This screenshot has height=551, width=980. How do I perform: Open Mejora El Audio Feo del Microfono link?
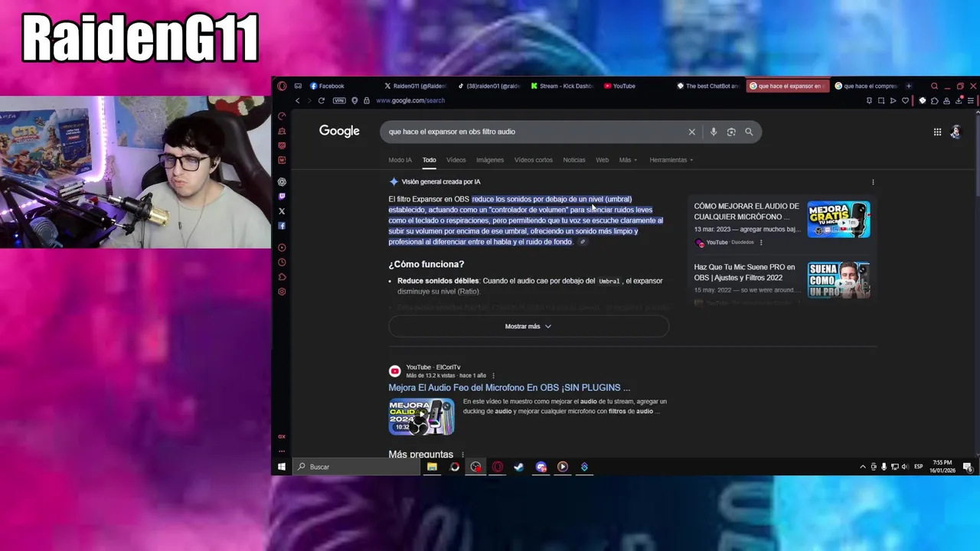[x=509, y=388]
